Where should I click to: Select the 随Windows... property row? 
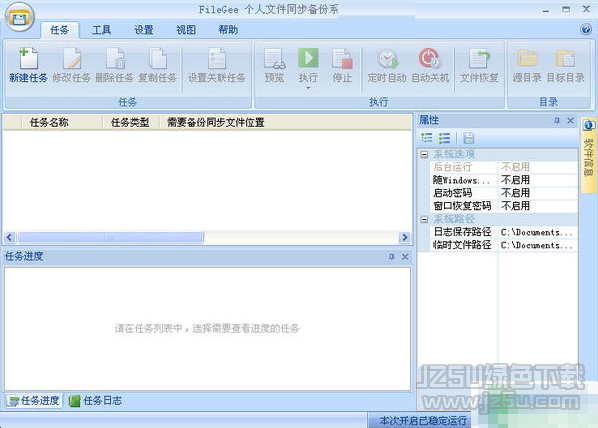[x=504, y=180]
